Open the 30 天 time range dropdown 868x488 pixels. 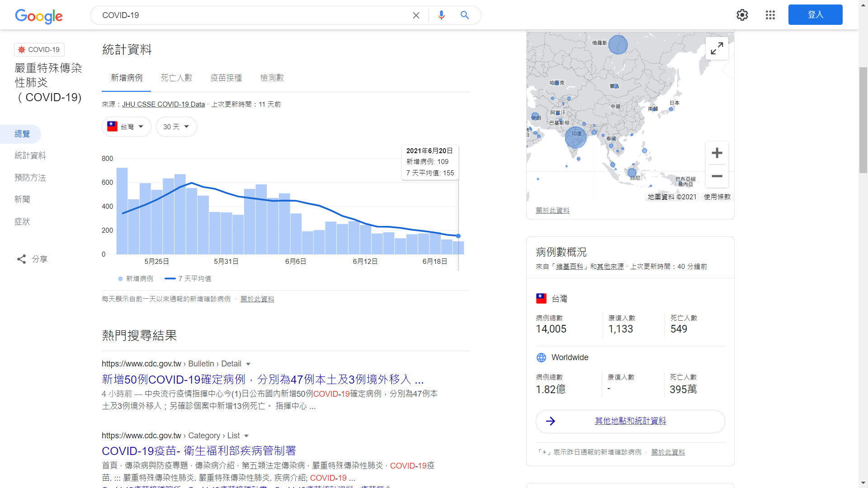[x=176, y=127]
